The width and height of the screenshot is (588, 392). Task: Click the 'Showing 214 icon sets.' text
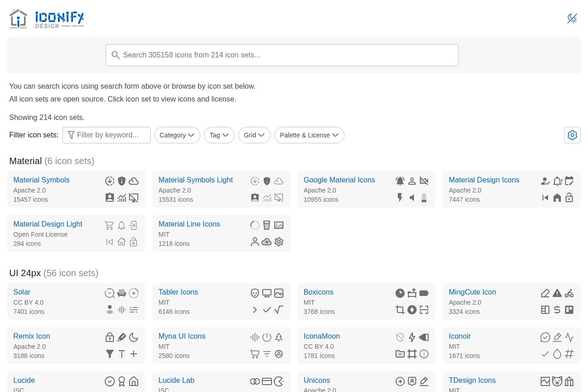[x=47, y=118]
